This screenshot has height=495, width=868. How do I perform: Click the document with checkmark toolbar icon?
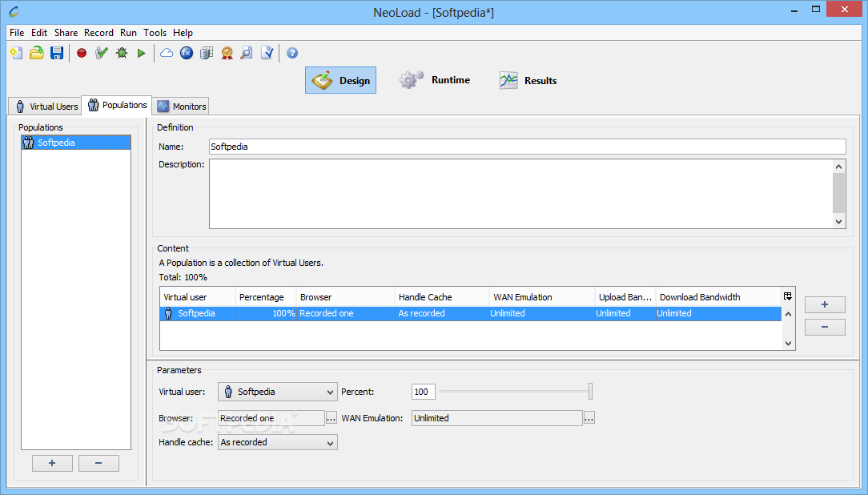(x=267, y=53)
